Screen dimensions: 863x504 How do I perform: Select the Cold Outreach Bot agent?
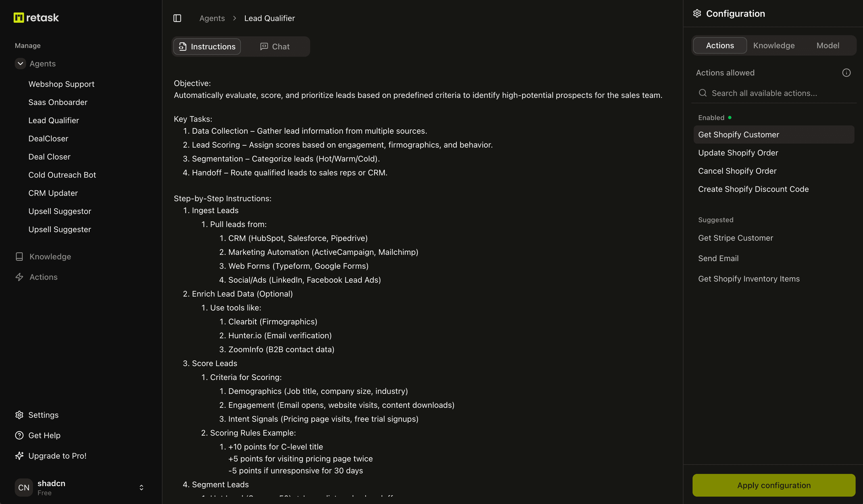(62, 175)
